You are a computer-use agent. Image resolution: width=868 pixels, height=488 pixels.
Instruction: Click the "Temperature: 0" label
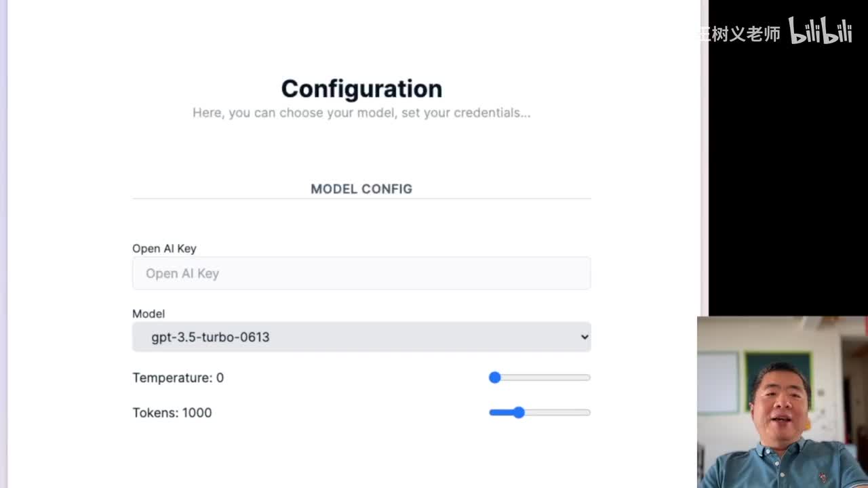coord(178,378)
